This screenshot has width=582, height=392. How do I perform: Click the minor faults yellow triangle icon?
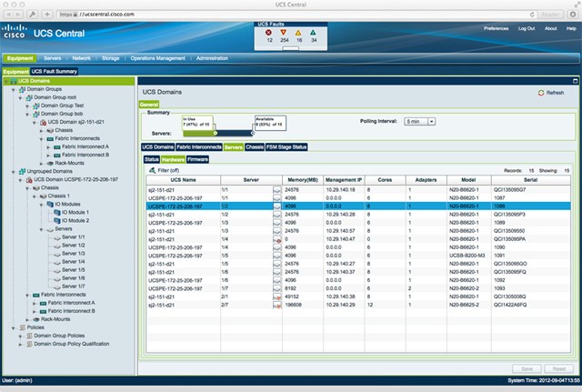click(x=299, y=31)
